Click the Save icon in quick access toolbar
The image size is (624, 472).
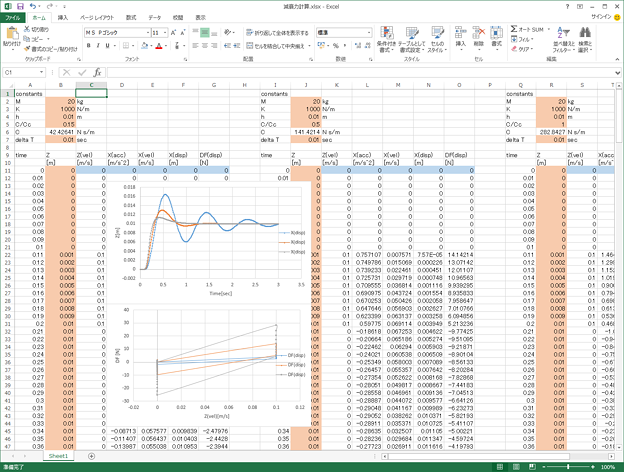coord(21,6)
